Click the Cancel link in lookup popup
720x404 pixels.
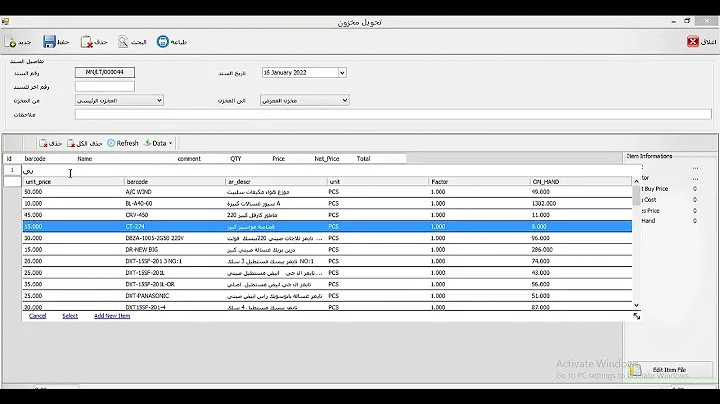(x=38, y=316)
